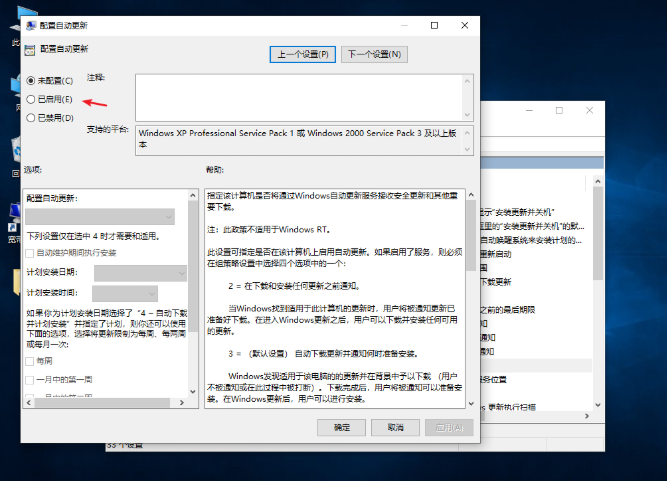The image size is (667, 481).
Task: Click the Windows XP Professional supported platform text
Action: point(297,139)
